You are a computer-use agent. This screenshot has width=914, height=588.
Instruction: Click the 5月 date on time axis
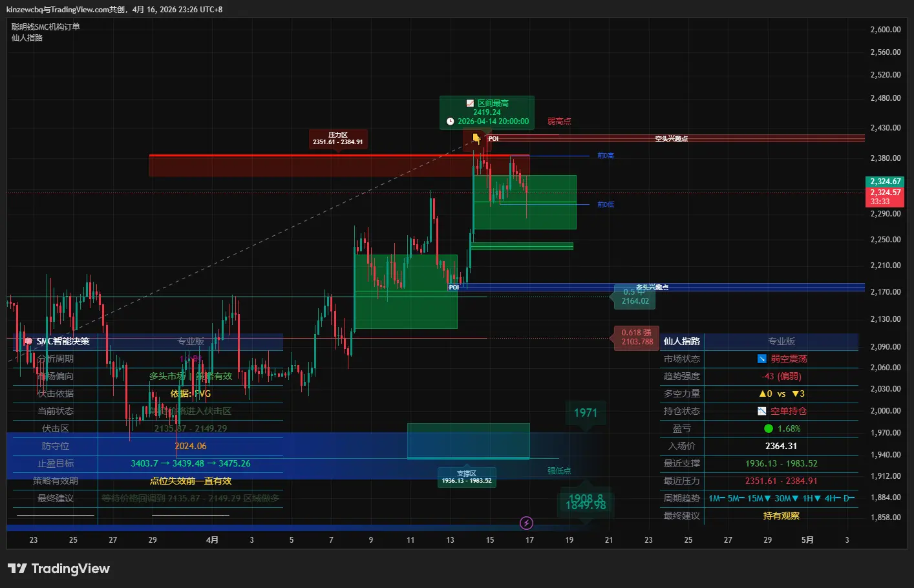tap(807, 540)
